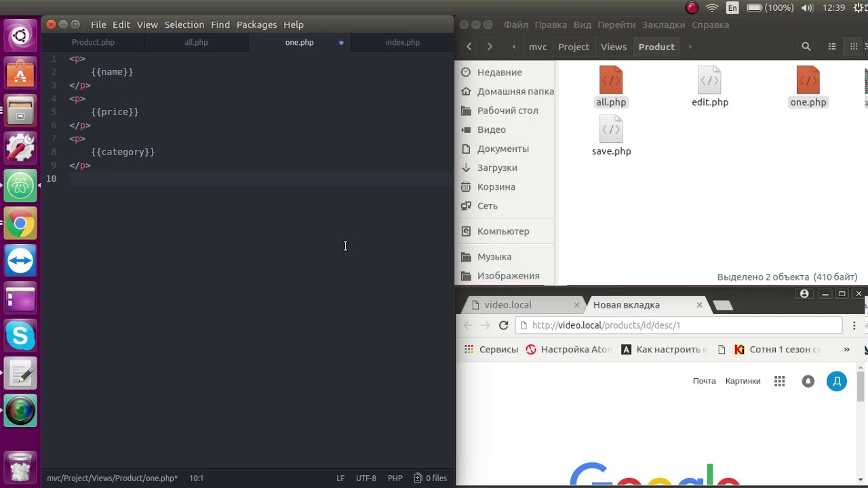Open a new tab in Chrome
This screenshot has width=868, height=488.
coord(724,306)
